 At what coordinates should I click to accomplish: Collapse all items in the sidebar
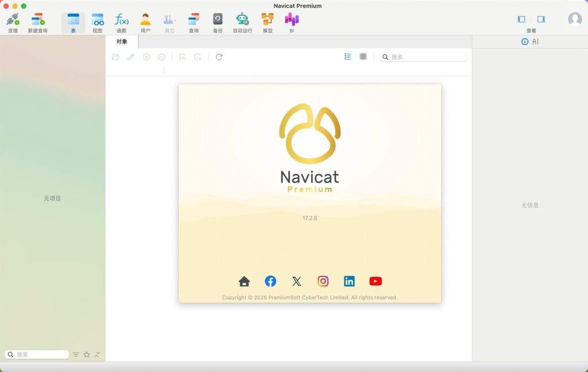pos(98,355)
